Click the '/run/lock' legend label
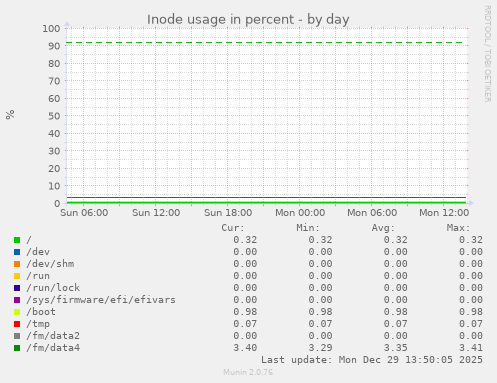Image resolution: width=497 pixels, height=383 pixels. (53, 288)
